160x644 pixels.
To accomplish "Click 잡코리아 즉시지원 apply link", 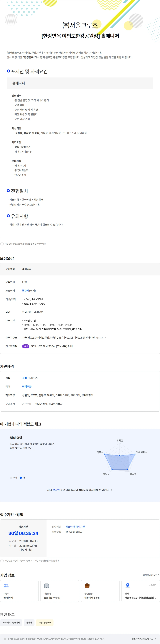I will [75, 527].
